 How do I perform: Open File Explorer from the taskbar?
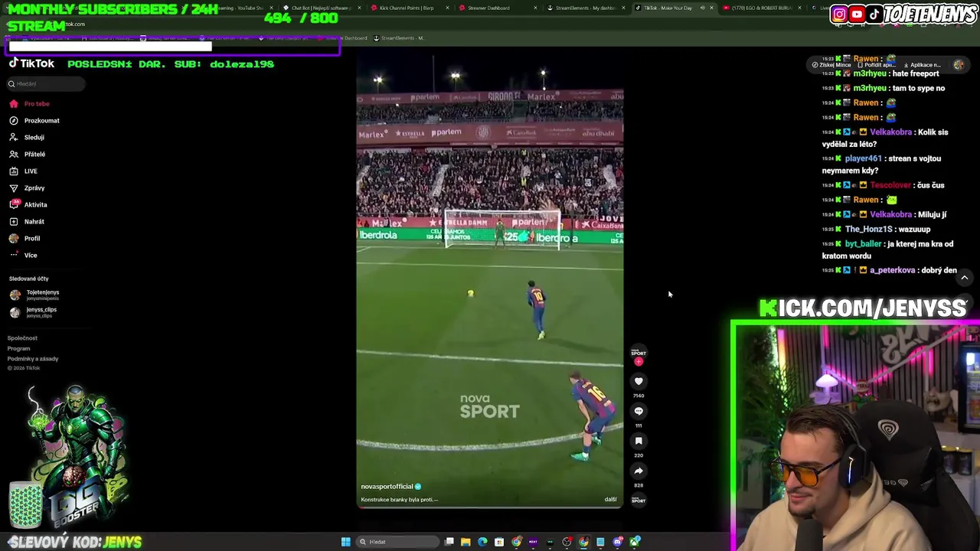pyautogui.click(x=465, y=542)
